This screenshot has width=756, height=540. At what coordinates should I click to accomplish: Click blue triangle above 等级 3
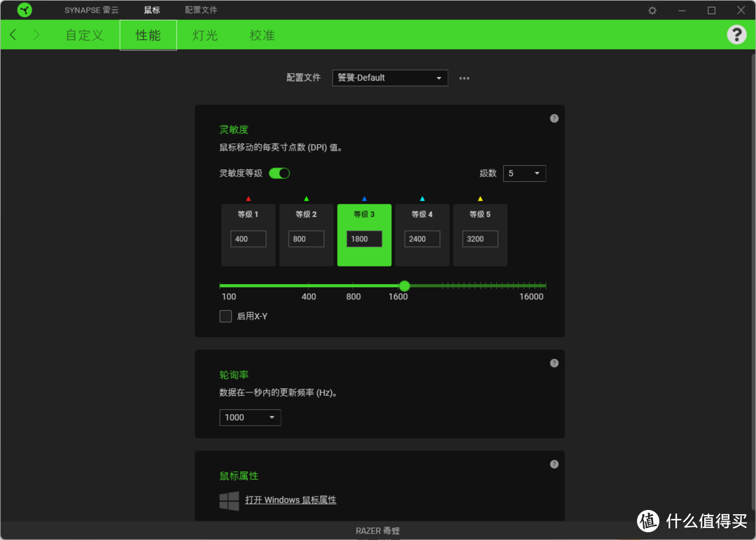coord(364,199)
